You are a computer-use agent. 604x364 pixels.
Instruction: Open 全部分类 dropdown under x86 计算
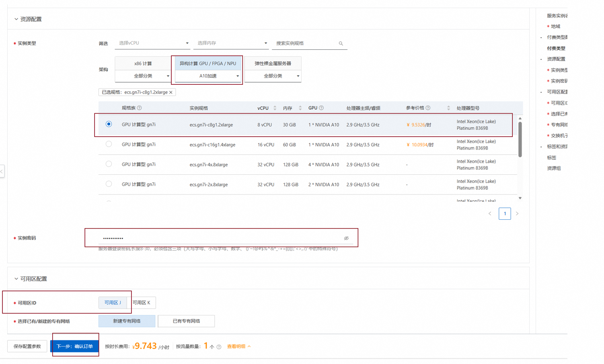(143, 76)
